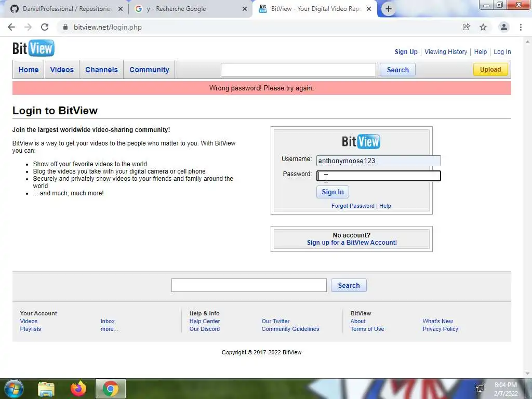This screenshot has height=399, width=532.
Task: Click Help link beside Forgot Password
Action: click(x=385, y=206)
